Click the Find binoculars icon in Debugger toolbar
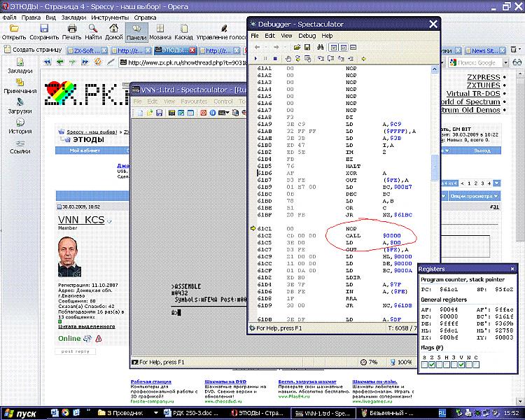This screenshot has width=525, height=420. (321, 48)
